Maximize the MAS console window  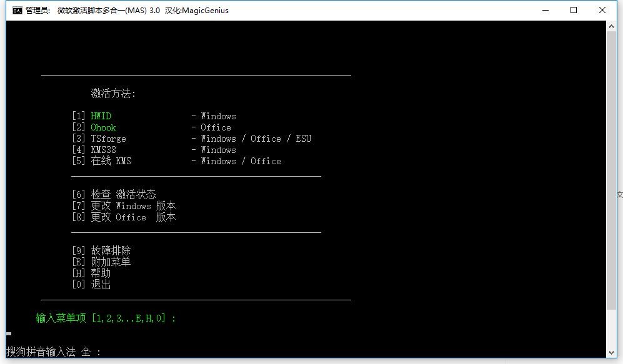(x=574, y=11)
